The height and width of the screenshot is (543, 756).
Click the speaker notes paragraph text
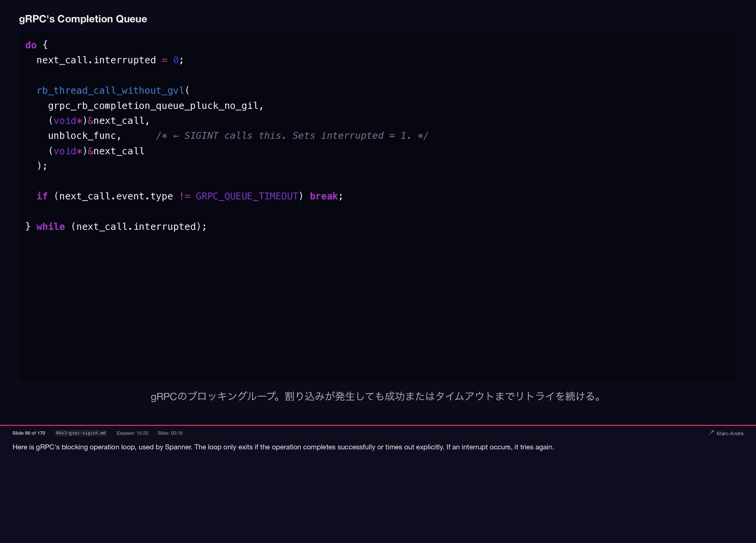point(283,447)
